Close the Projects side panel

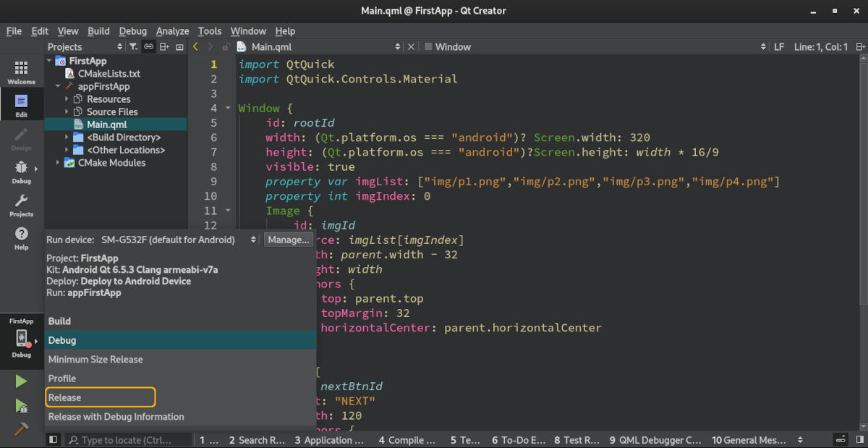[x=180, y=46]
